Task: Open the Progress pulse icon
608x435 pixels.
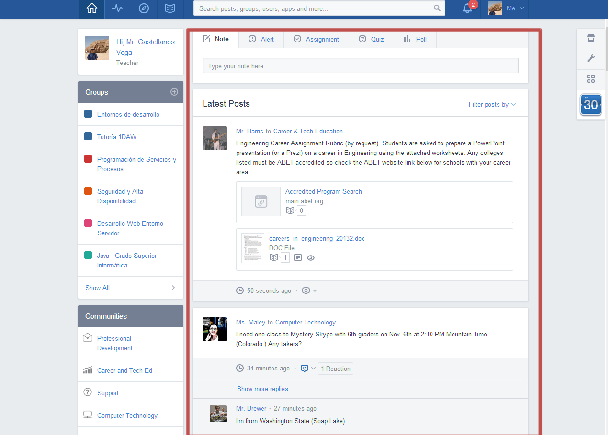Action: [x=119, y=10]
